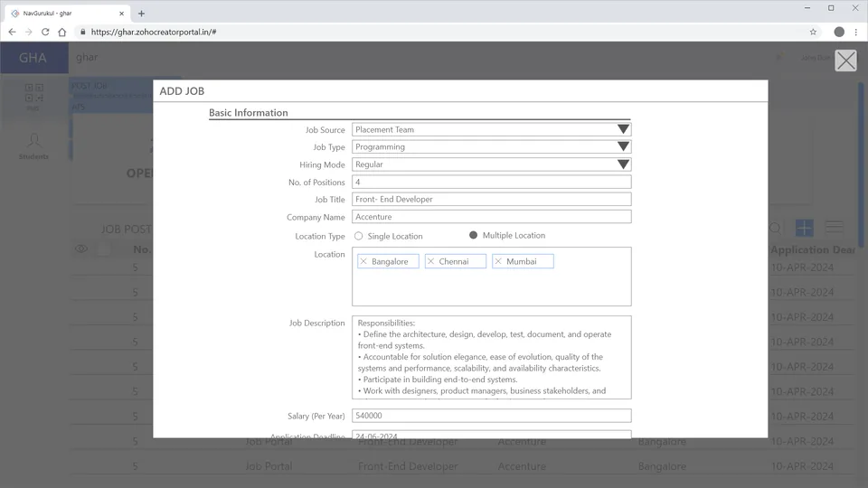Go back in the browser
The height and width of the screenshot is (488, 868).
(x=12, y=33)
